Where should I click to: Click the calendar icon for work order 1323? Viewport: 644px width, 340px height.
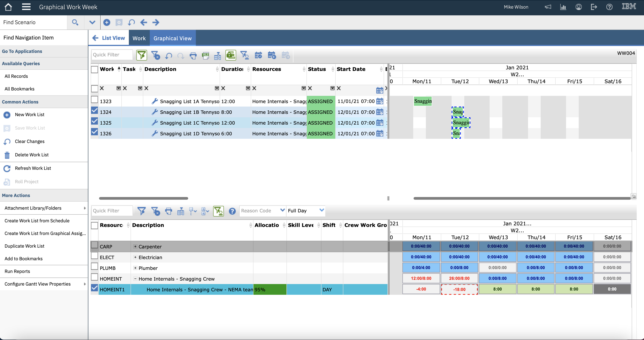point(379,101)
